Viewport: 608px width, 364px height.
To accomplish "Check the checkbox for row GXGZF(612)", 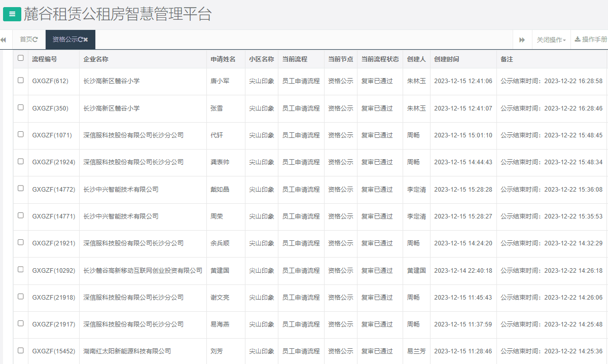I will click(x=20, y=81).
